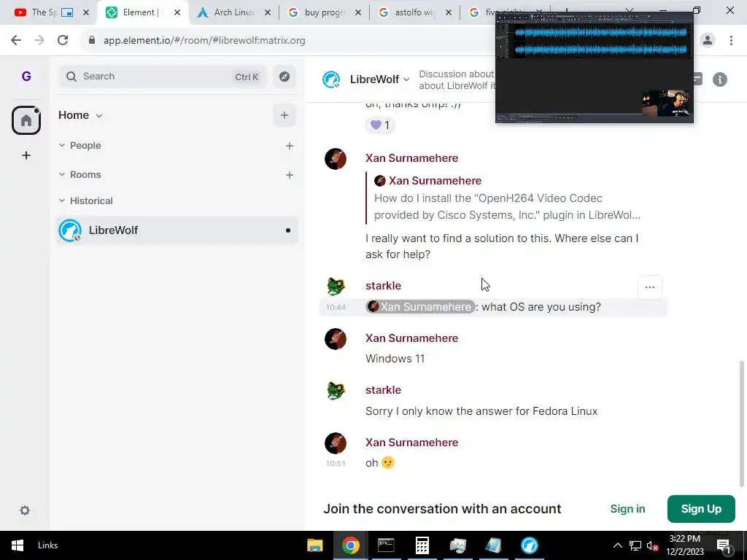Image resolution: width=747 pixels, height=560 pixels.
Task: Create a space with the plus icon
Action: point(26,155)
